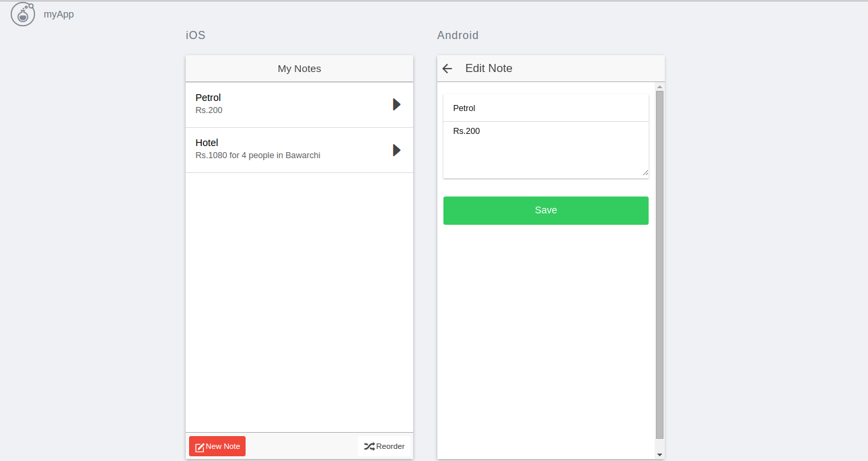This screenshot has width=868, height=461.
Task: Click the textarea resize handle corner
Action: [645, 173]
